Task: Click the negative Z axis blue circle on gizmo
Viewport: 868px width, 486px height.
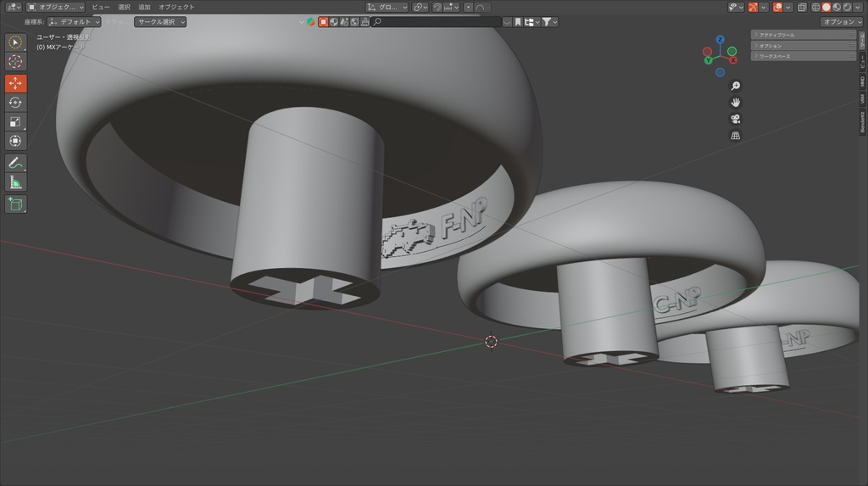Action: (720, 72)
